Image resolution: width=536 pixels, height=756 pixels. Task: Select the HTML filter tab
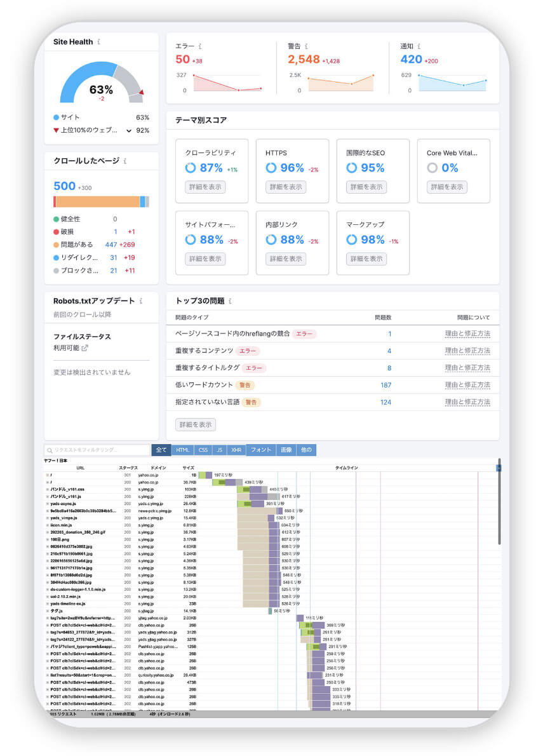(x=182, y=450)
